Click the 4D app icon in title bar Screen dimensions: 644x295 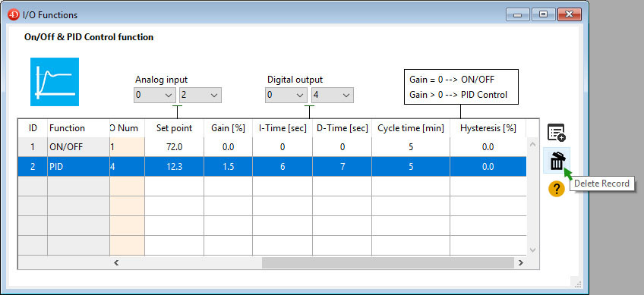[14, 15]
